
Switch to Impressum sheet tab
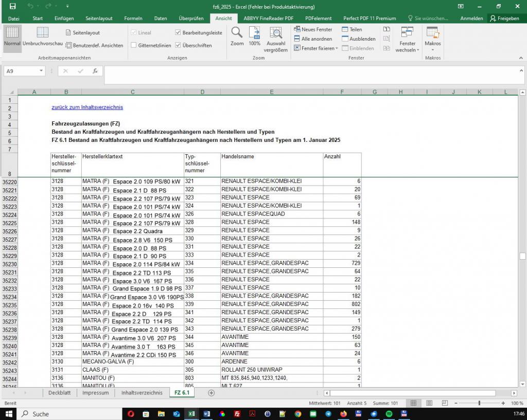[95, 393]
